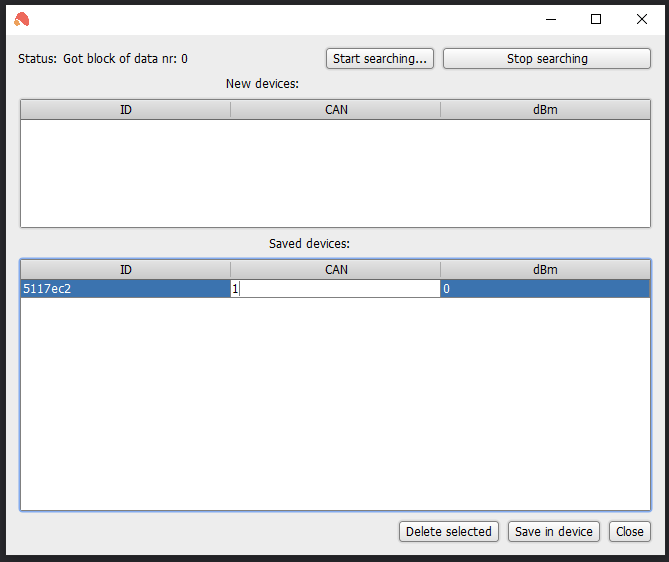Sort saved devices by CAN column header
669x562 pixels.
[x=336, y=270]
